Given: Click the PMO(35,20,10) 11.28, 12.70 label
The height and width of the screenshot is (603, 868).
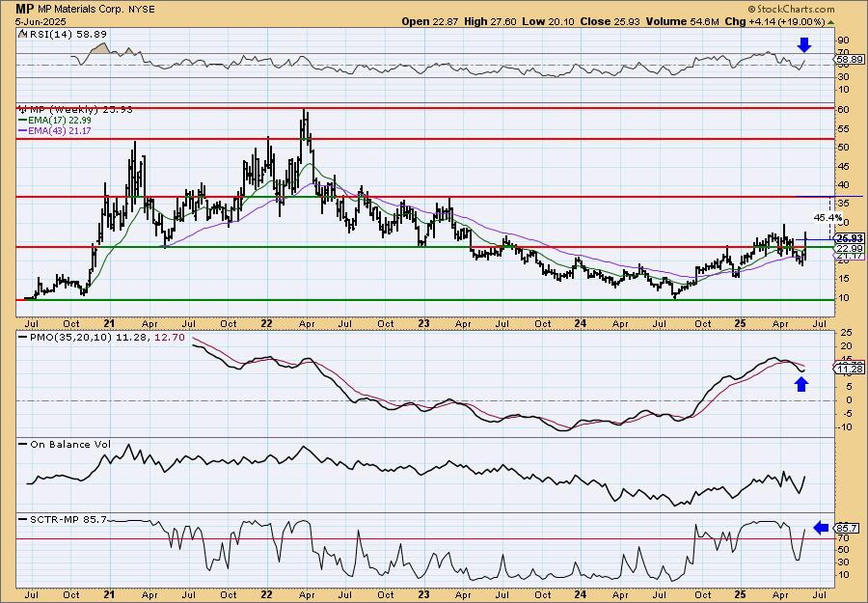Looking at the screenshot, I should click(x=106, y=337).
